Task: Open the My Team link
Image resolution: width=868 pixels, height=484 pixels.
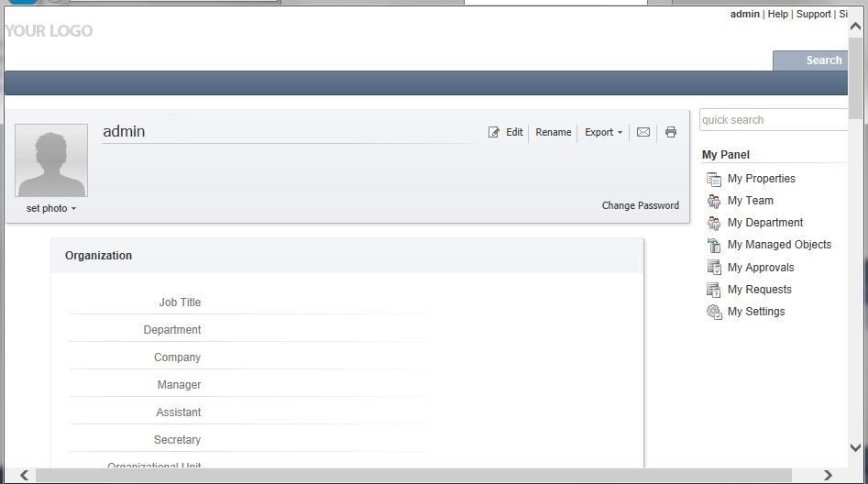Action: 750,201
